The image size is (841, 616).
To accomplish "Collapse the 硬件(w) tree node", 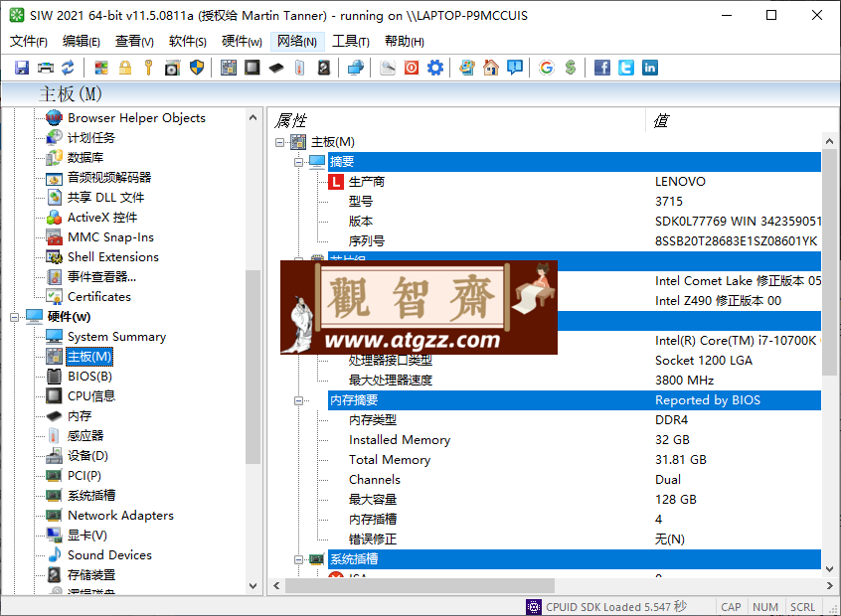I will pyautogui.click(x=15, y=317).
